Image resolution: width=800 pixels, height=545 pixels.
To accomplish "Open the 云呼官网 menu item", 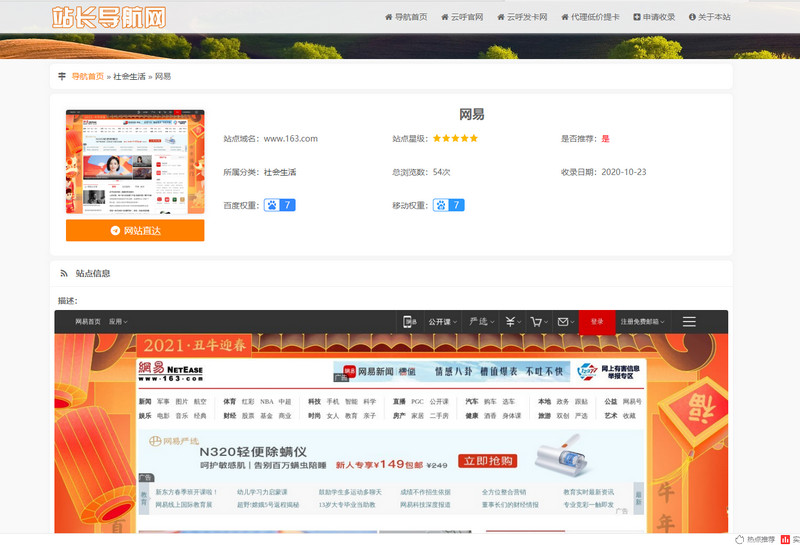I will coord(462,17).
